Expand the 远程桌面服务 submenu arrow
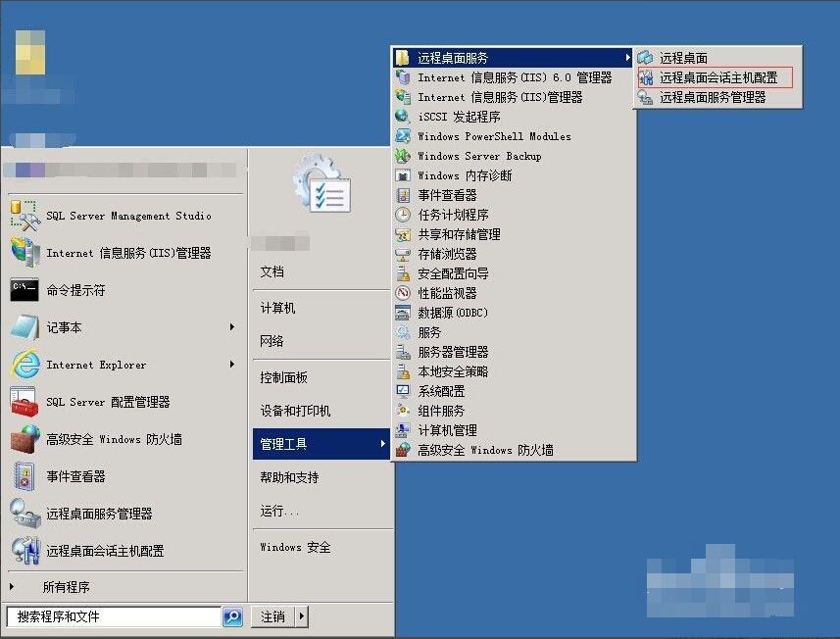The width and height of the screenshot is (840, 639). (628, 57)
